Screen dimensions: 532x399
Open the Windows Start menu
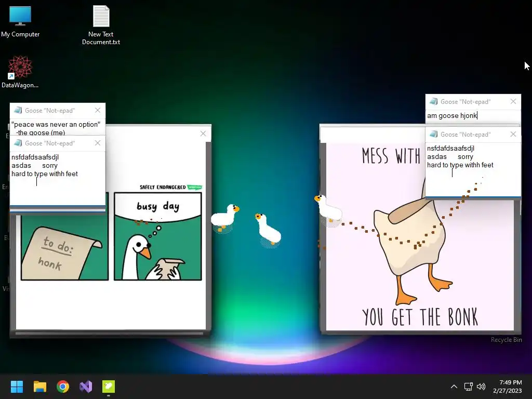pyautogui.click(x=17, y=387)
